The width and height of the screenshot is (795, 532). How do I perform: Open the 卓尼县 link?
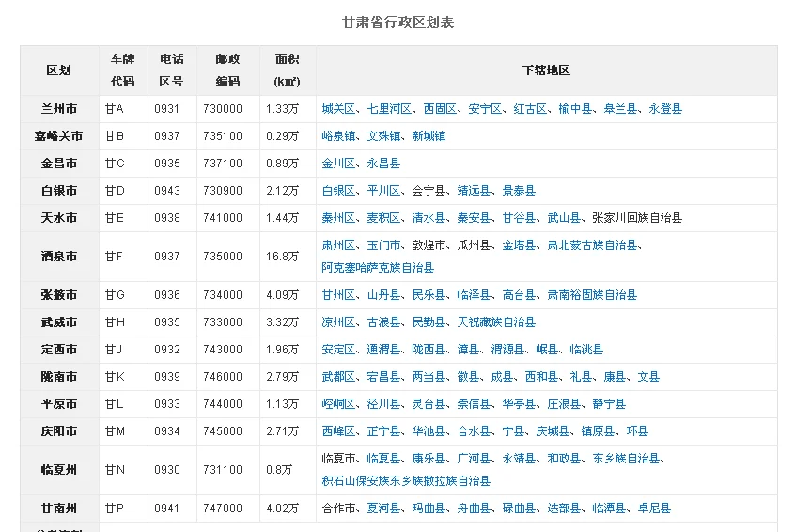655,509
